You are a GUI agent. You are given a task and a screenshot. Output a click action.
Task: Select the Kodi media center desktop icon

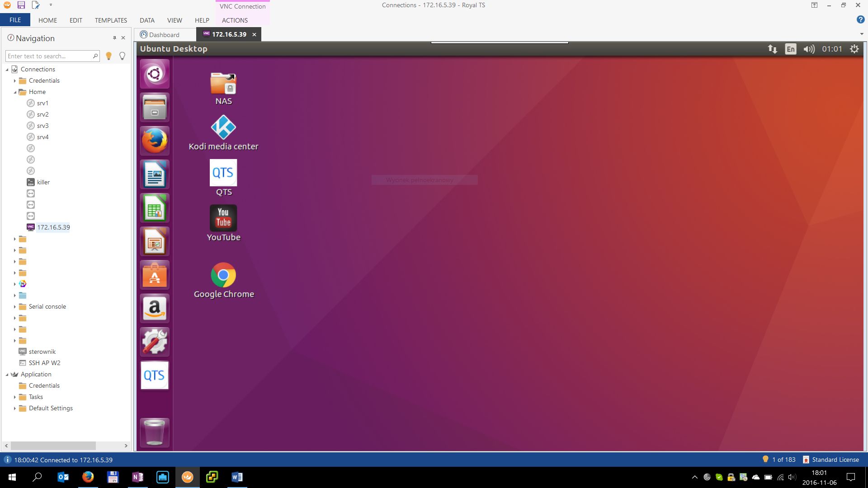click(223, 133)
